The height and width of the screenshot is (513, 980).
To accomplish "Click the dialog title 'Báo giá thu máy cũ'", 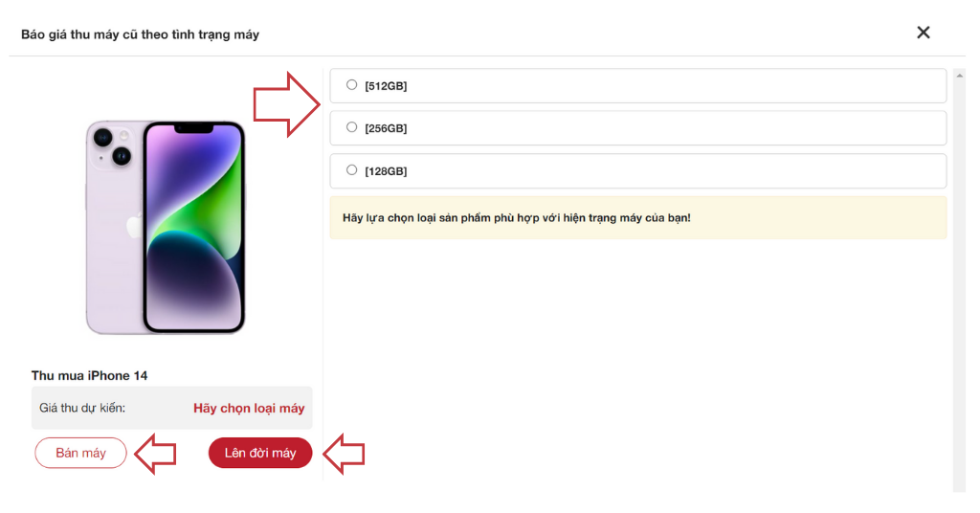I will click(x=140, y=34).
